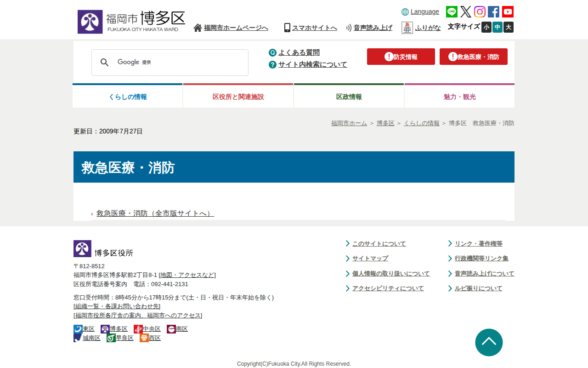
Task: Open the リンク・著作権等 footer link
Action: [x=479, y=244]
